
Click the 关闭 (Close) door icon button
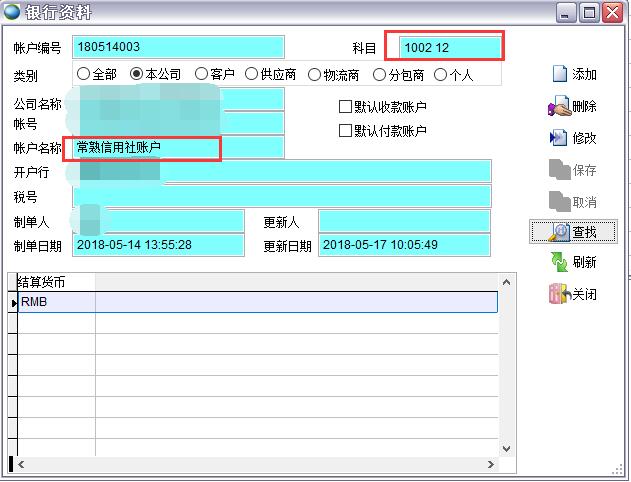(x=560, y=295)
